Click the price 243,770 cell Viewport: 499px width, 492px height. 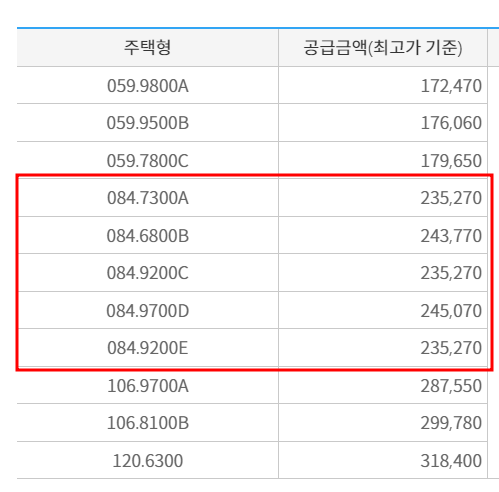(383, 235)
